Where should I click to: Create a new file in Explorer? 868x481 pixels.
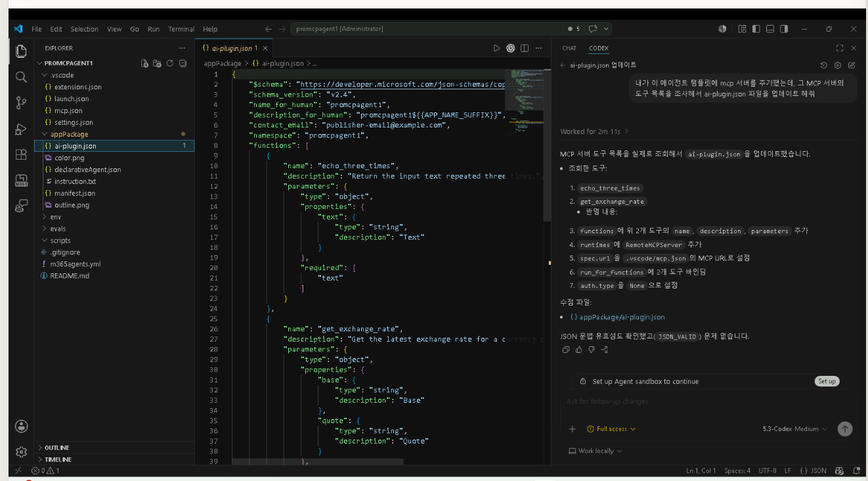click(144, 64)
